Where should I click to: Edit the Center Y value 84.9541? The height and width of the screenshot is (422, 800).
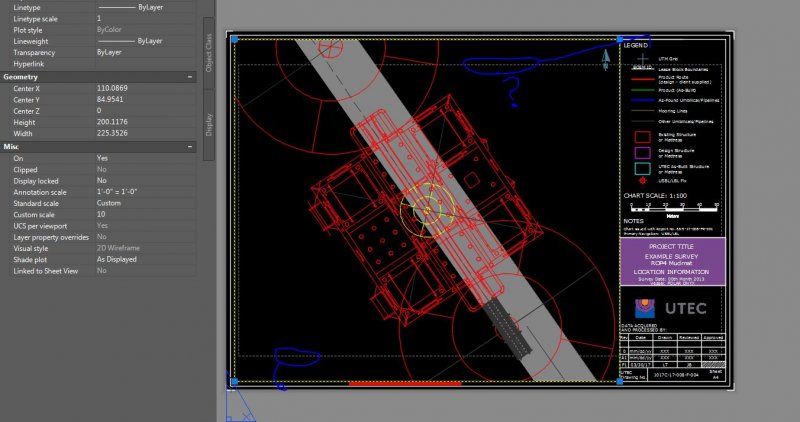pos(110,100)
